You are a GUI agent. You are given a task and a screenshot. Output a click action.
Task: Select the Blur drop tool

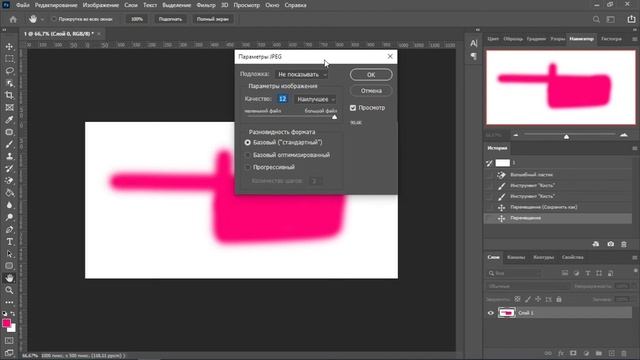[x=9, y=205]
